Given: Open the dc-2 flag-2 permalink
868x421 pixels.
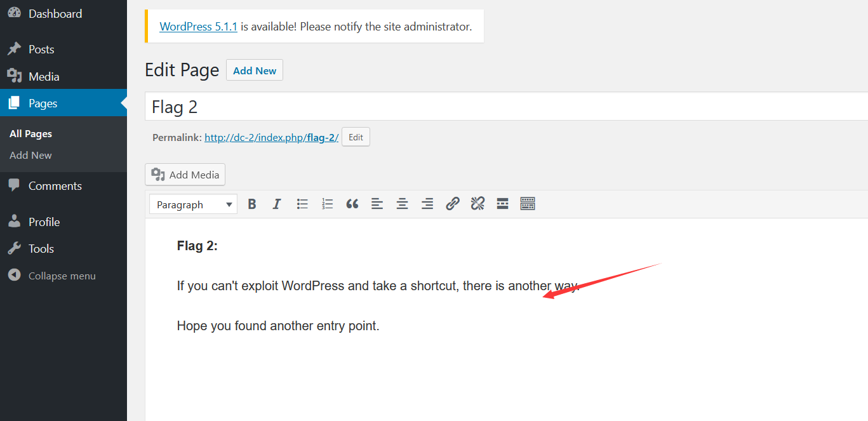Looking at the screenshot, I should pyautogui.click(x=272, y=137).
